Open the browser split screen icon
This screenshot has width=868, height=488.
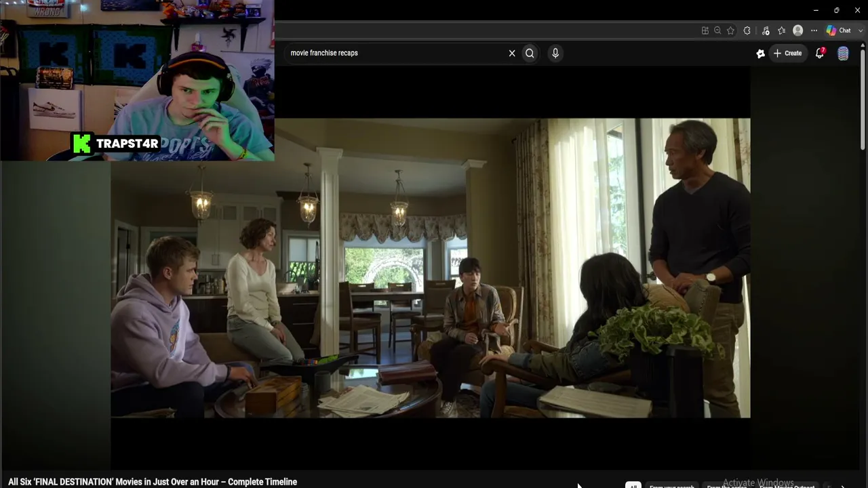[705, 30]
